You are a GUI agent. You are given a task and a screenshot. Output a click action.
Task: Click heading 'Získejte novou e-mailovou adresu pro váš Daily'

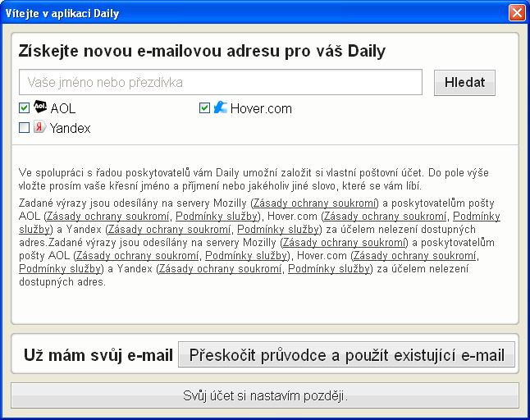click(202, 51)
